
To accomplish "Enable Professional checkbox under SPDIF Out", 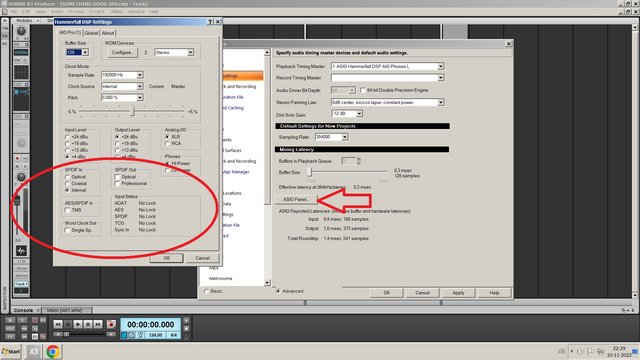I will [117, 184].
